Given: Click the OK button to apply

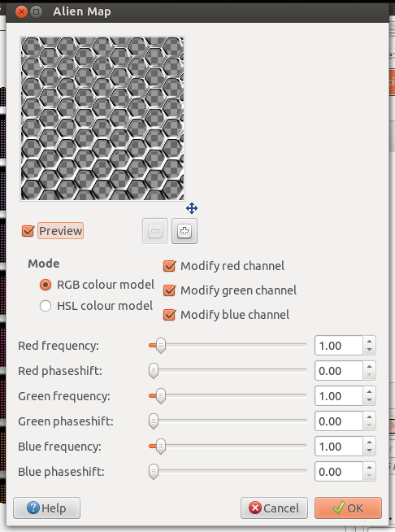Looking at the screenshot, I should click(x=348, y=508).
